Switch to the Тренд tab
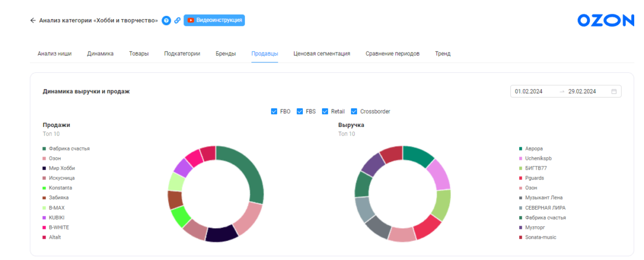The image size is (644, 260). click(442, 54)
